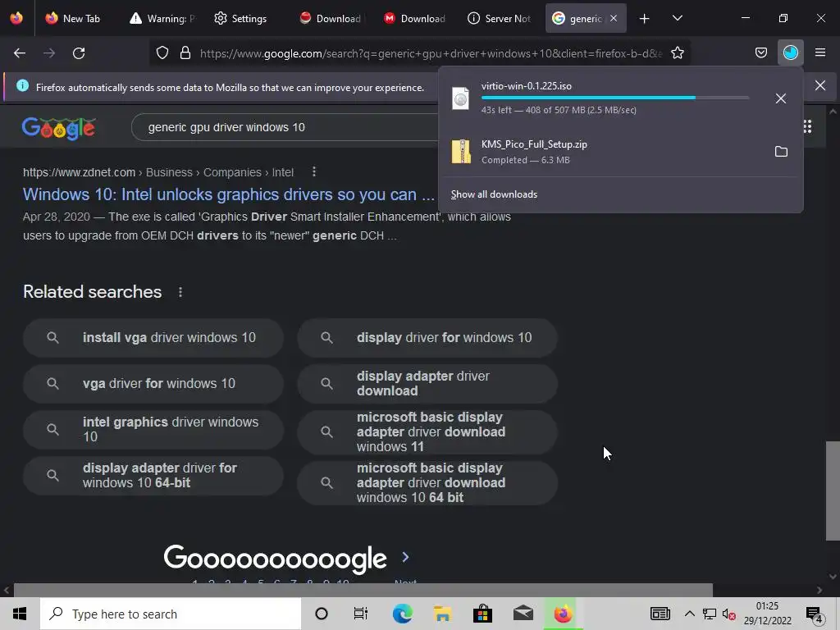The width and height of the screenshot is (840, 630).
Task: Search microsoft basic display adapter windows 10 64 bit
Action: tap(427, 482)
